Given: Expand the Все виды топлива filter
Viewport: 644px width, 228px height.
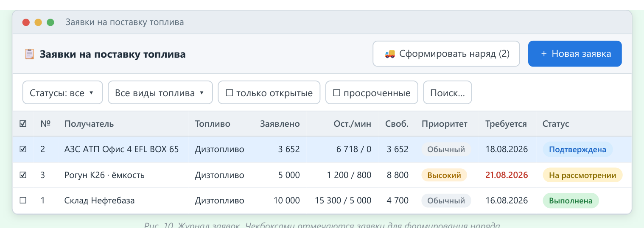Looking at the screenshot, I should point(160,92).
